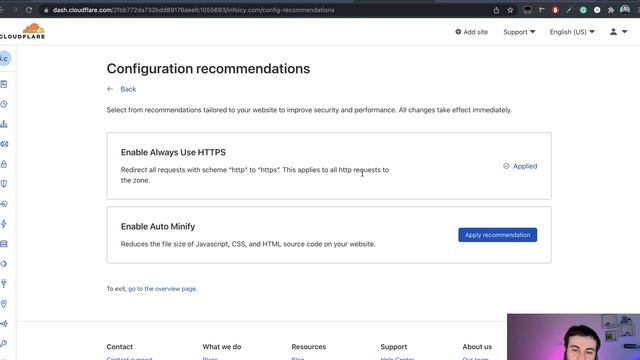Screen dimensions: 640x360
Task: Bookmark the page with the star icon
Action: (x=510, y=10)
